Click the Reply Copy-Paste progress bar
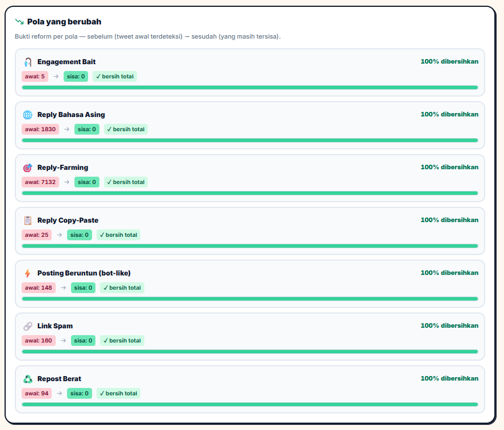This screenshot has width=504, height=430. pos(250,246)
